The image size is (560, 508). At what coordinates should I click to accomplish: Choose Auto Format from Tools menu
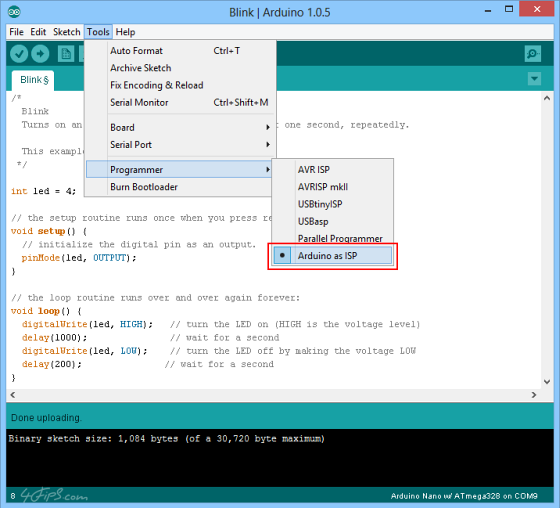180,51
